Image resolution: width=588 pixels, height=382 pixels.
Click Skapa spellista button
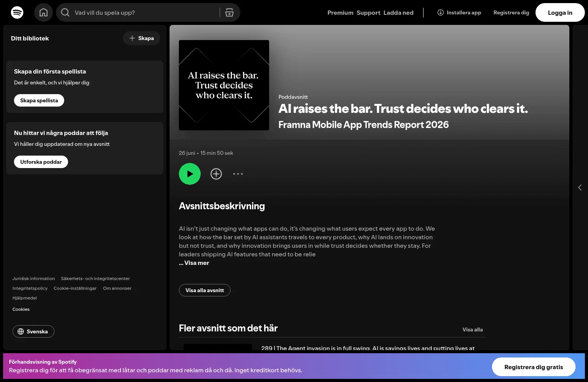(39, 100)
